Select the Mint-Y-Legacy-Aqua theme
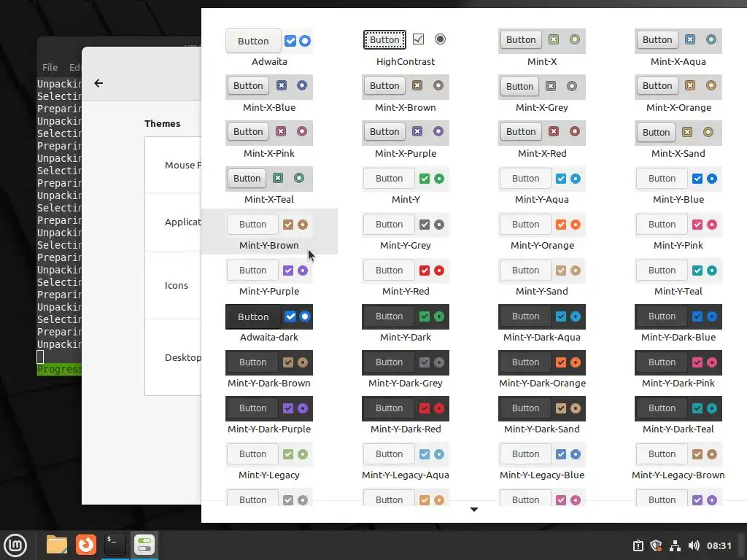Image resolution: width=747 pixels, height=560 pixels. click(406, 462)
